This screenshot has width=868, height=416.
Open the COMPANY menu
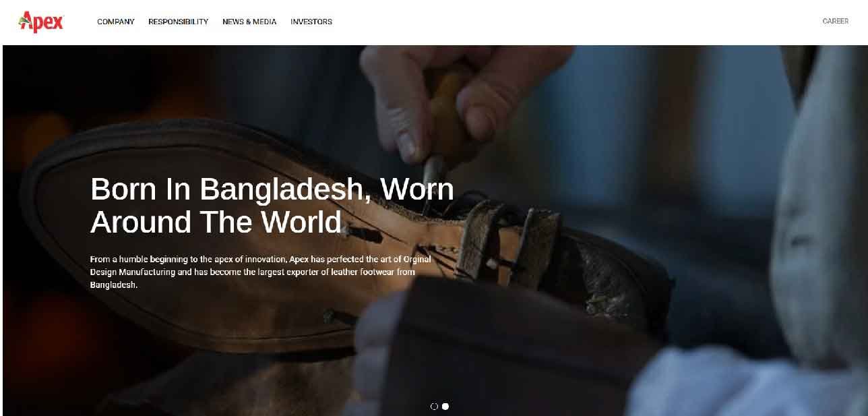(x=116, y=22)
